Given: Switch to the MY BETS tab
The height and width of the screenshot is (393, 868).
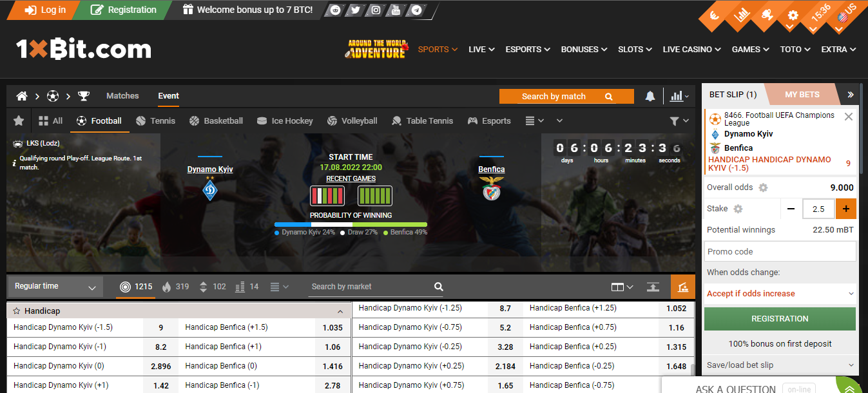Looking at the screenshot, I should tap(802, 94).
